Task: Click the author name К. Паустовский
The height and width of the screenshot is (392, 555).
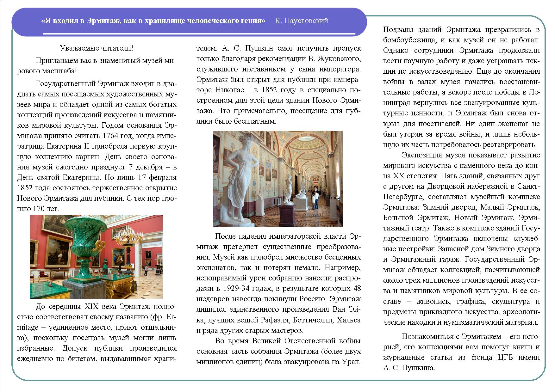Action: [302, 21]
